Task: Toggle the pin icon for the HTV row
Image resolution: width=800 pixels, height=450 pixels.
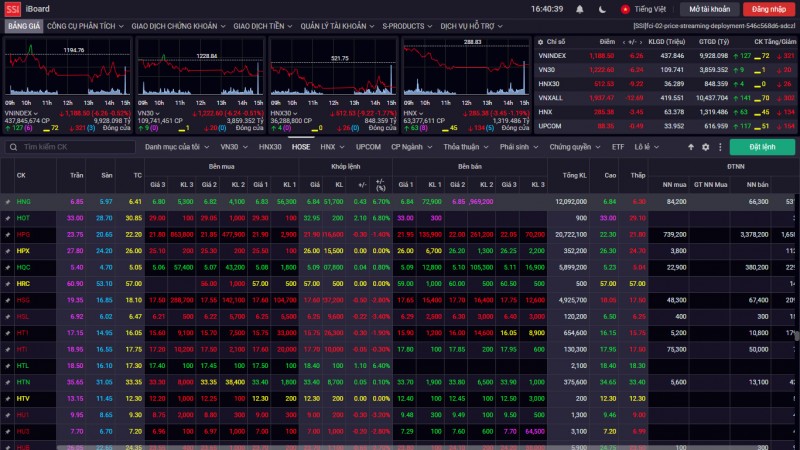Action: pos(7,398)
